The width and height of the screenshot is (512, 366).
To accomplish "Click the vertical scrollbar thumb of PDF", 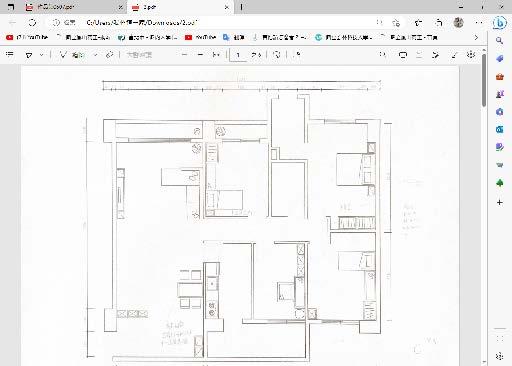I will 483,80.
